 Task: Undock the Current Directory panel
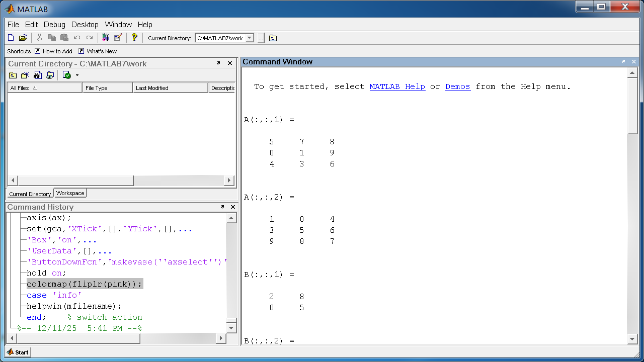(219, 63)
